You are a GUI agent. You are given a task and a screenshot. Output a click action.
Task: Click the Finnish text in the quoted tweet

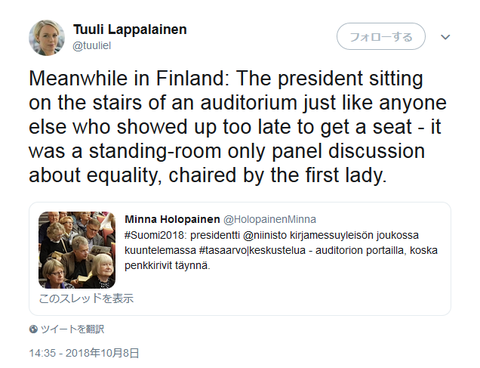(281, 250)
